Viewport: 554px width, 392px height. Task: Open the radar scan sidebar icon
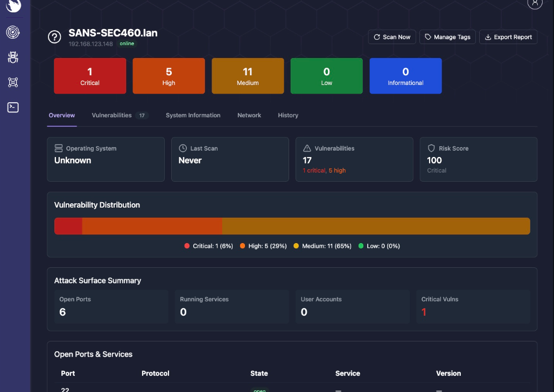point(13,32)
